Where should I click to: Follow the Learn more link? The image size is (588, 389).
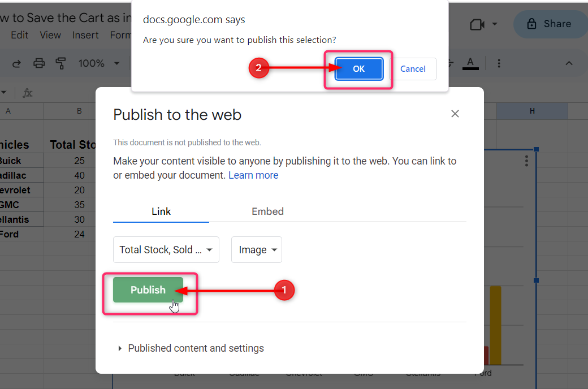pyautogui.click(x=253, y=175)
